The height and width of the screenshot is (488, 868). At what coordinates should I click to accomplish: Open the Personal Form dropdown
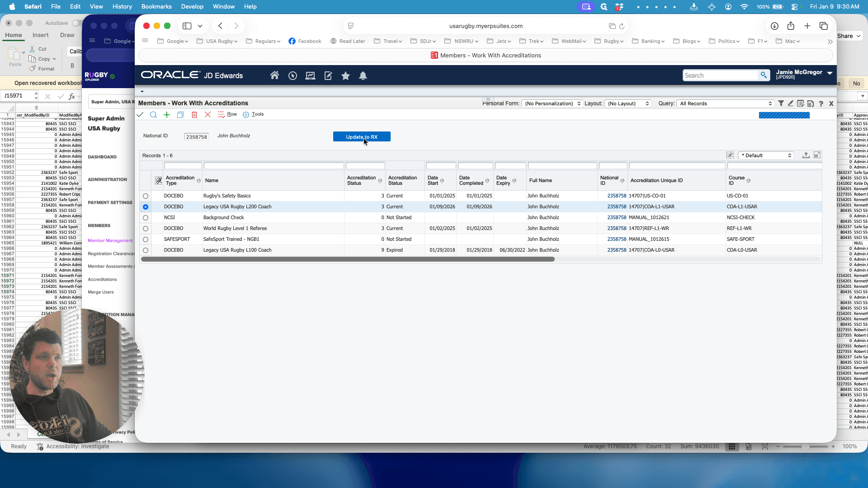click(552, 103)
